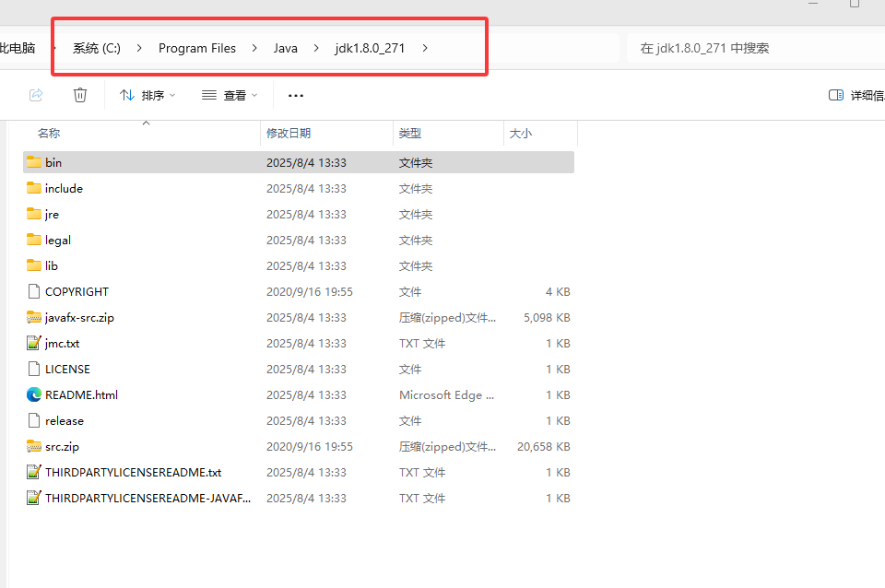Click 'THIRDPARTYLICENSEREADME.txt' file name
Screen dimensions: 885x588
pos(133,472)
